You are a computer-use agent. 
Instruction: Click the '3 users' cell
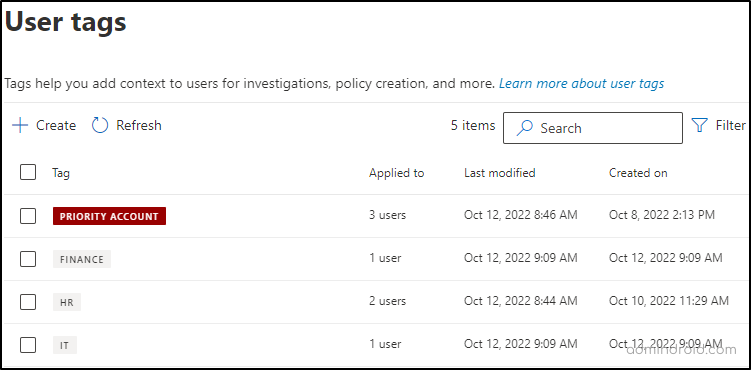point(387,215)
